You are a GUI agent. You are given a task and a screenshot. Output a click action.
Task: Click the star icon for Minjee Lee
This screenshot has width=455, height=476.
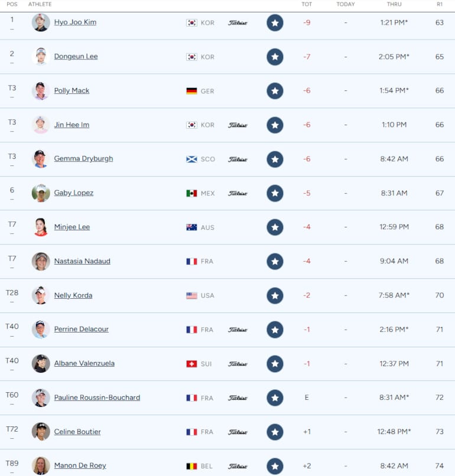pyautogui.click(x=275, y=227)
